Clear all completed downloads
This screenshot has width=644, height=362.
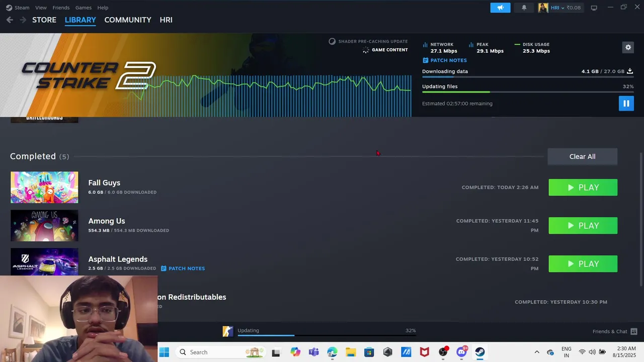click(x=582, y=156)
